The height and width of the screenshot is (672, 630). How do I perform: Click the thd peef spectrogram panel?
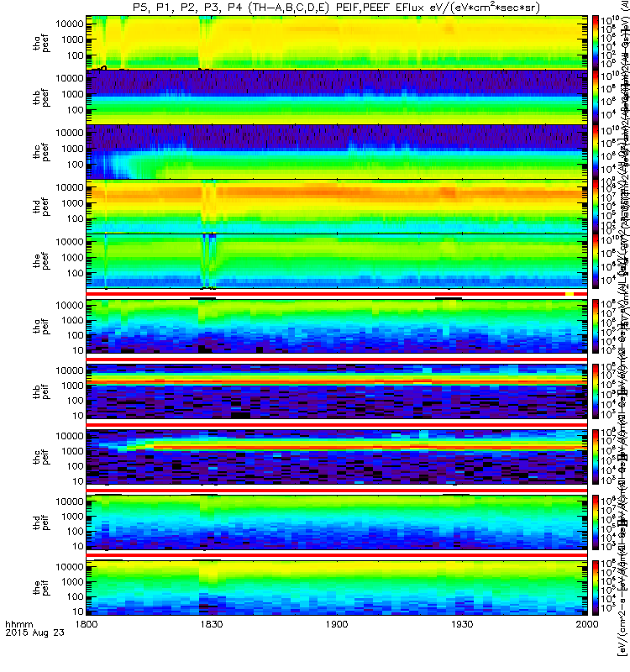coord(337,206)
